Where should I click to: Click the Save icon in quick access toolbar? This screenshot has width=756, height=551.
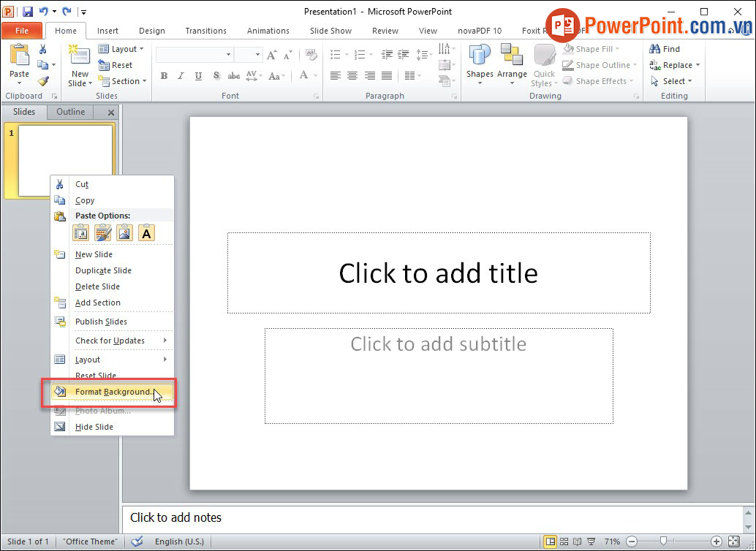click(28, 12)
